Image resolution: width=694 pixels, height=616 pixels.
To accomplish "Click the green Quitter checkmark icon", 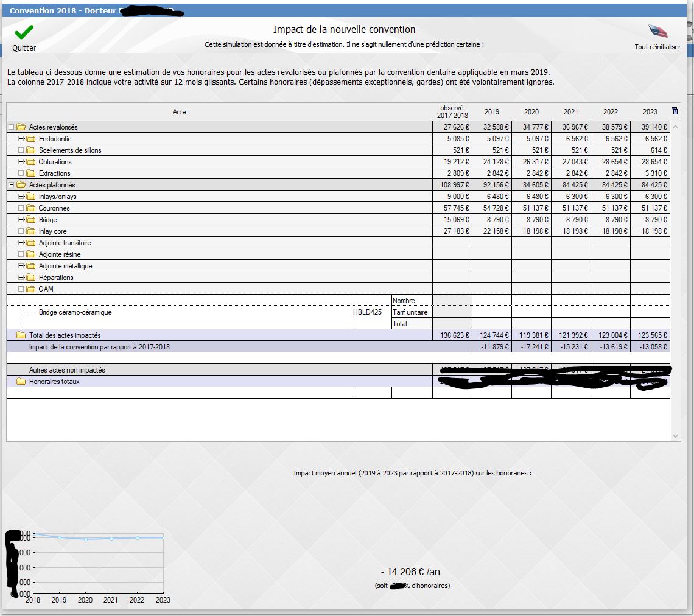I will pyautogui.click(x=24, y=32).
